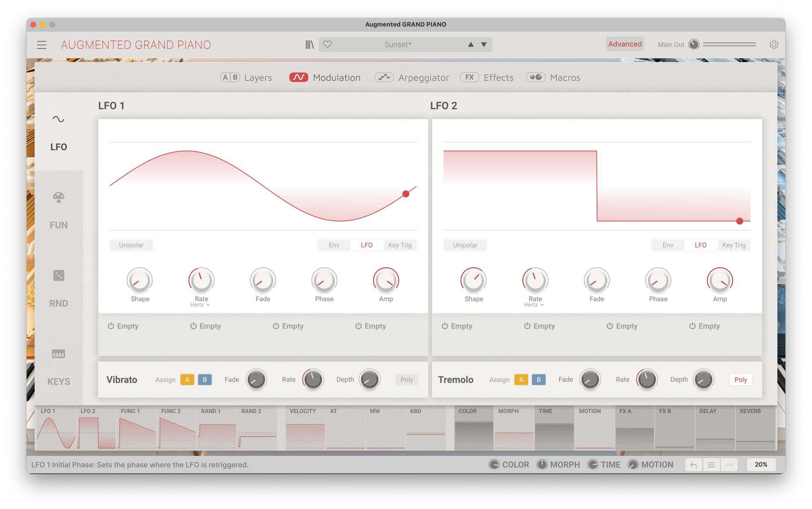Image resolution: width=812 pixels, height=509 pixels.
Task: Select LFO 1 LFO mode button
Action: click(367, 245)
